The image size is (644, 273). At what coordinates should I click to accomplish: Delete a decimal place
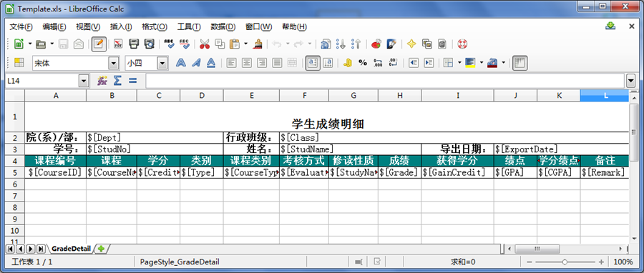(393, 63)
